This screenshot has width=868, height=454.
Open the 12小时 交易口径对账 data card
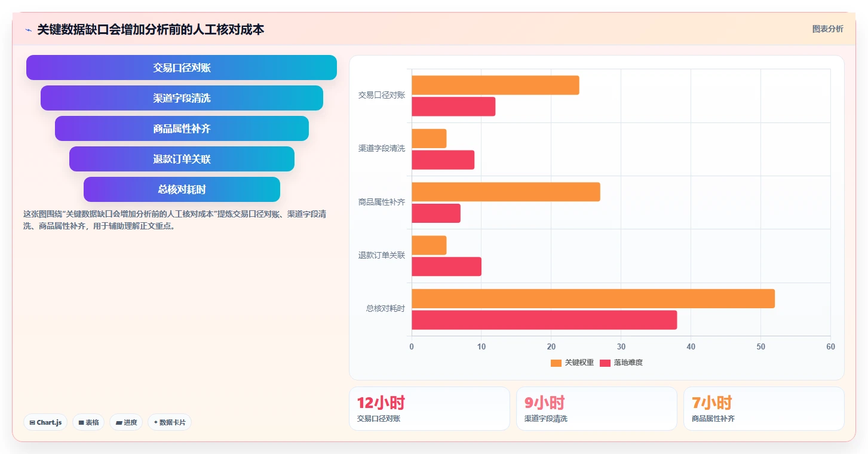429,409
